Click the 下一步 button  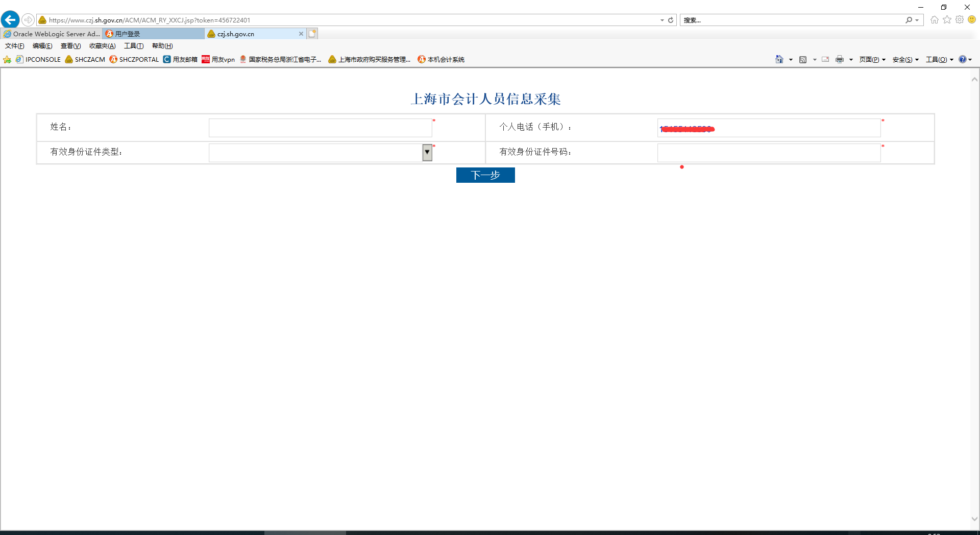[485, 175]
